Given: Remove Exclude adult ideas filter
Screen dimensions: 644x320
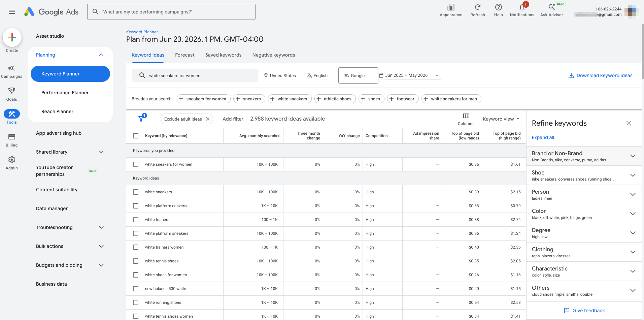Looking at the screenshot, I should [208, 119].
